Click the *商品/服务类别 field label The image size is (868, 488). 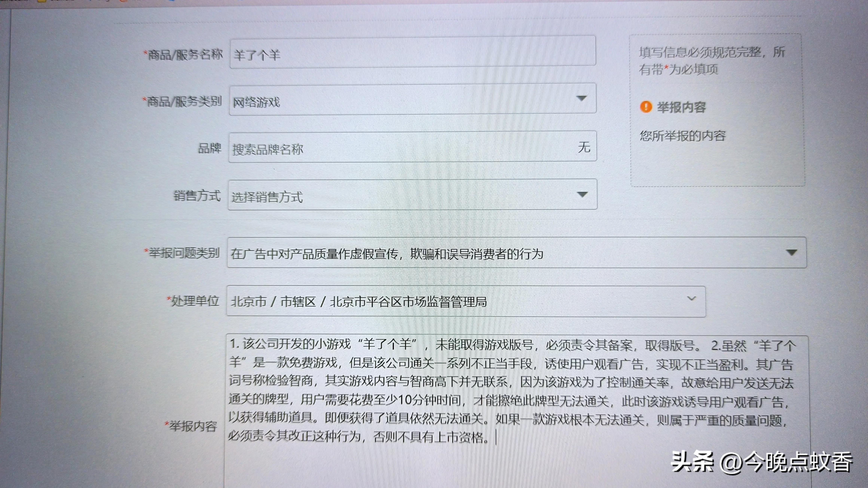coord(182,101)
